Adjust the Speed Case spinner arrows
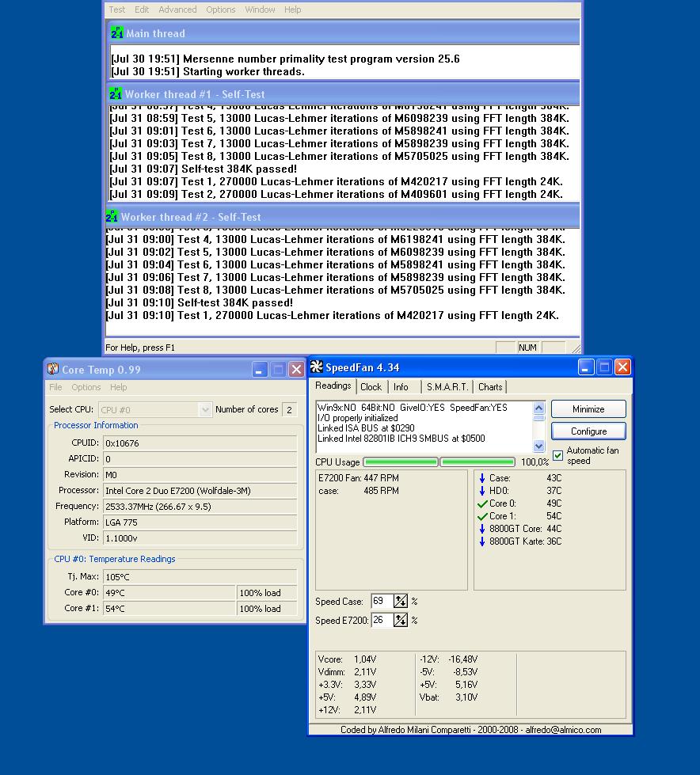This screenshot has height=775, width=700. (401, 601)
